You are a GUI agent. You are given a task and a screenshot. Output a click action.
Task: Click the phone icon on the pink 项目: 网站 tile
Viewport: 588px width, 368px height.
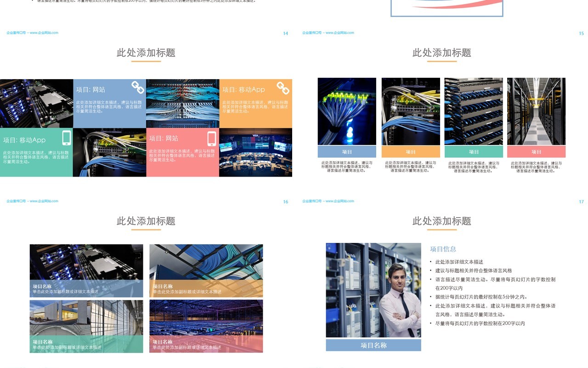(212, 138)
